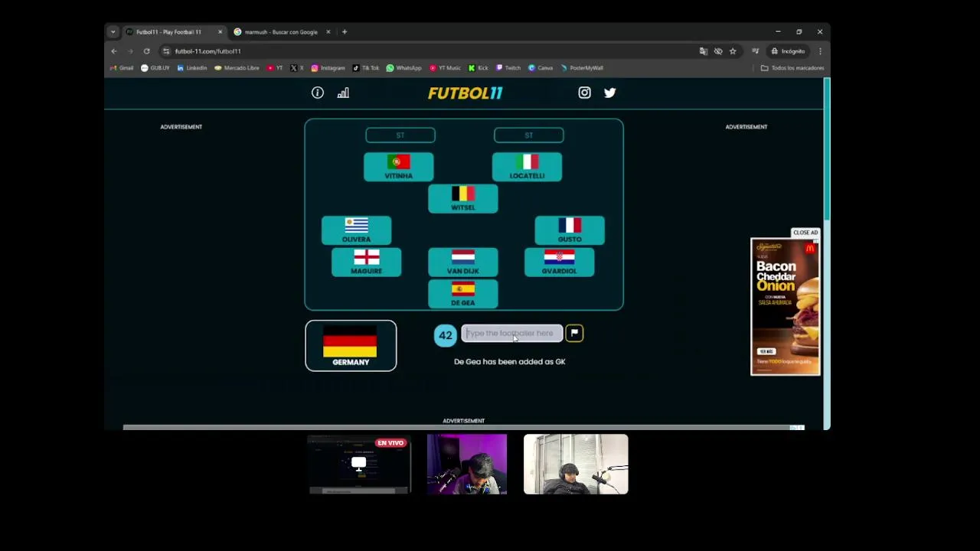Select the webcam thumbnail with microphone
Viewport: 980px width, 551px height.
click(x=576, y=465)
